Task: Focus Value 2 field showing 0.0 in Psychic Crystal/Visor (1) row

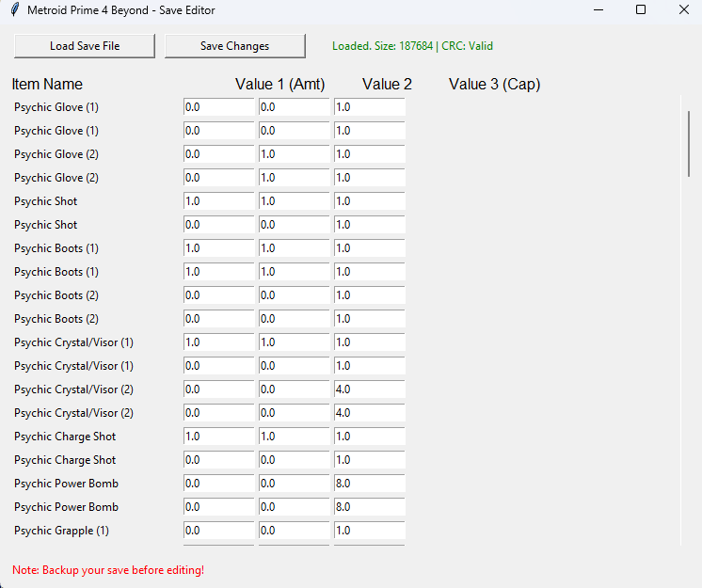Action: (x=294, y=366)
